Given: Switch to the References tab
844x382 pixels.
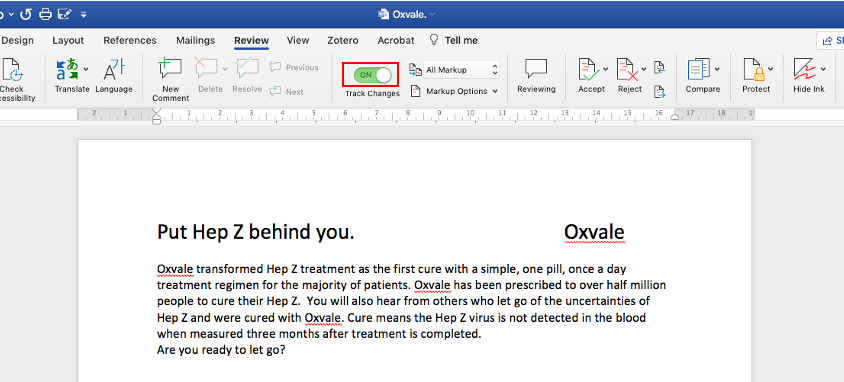Looking at the screenshot, I should (130, 40).
